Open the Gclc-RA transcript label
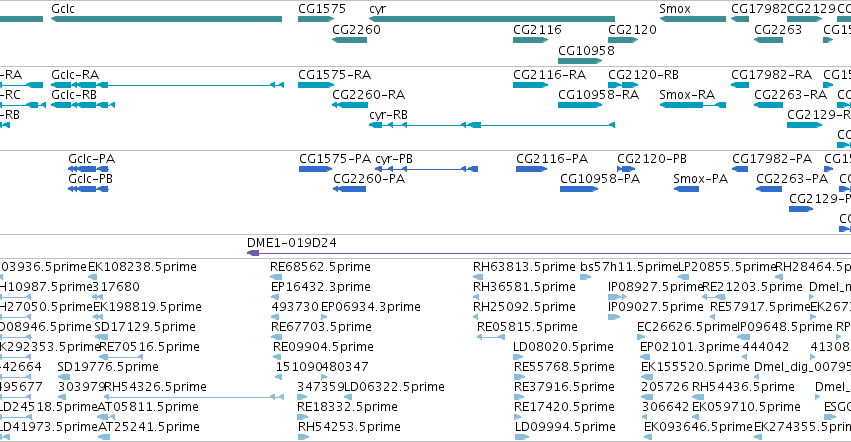The width and height of the screenshot is (851, 442). click(75, 74)
